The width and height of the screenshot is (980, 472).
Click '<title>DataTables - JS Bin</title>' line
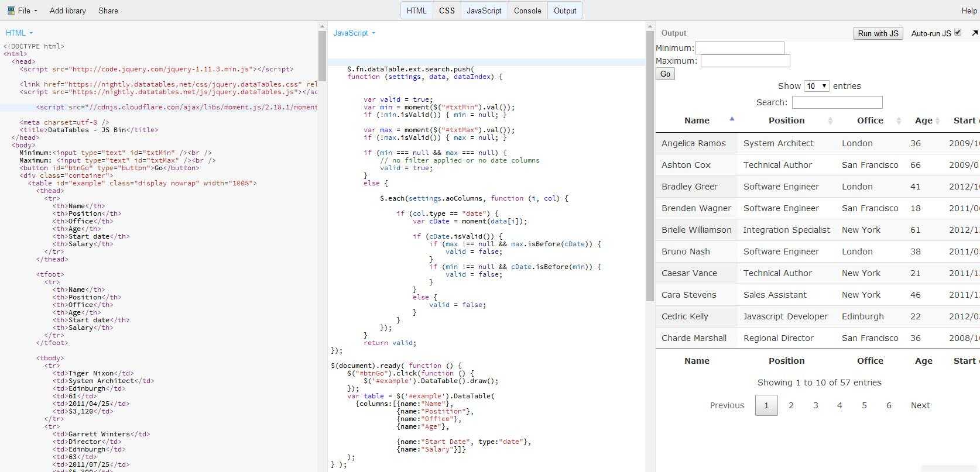click(89, 130)
